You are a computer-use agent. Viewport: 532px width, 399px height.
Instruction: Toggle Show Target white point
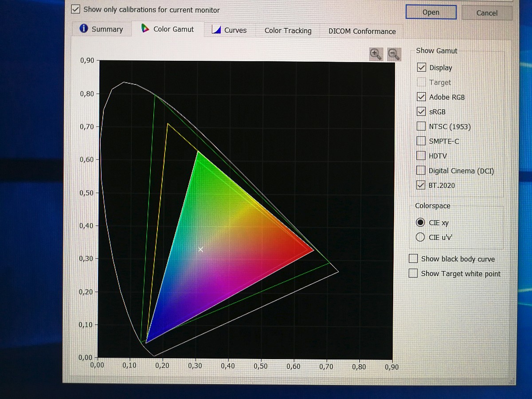pos(413,274)
